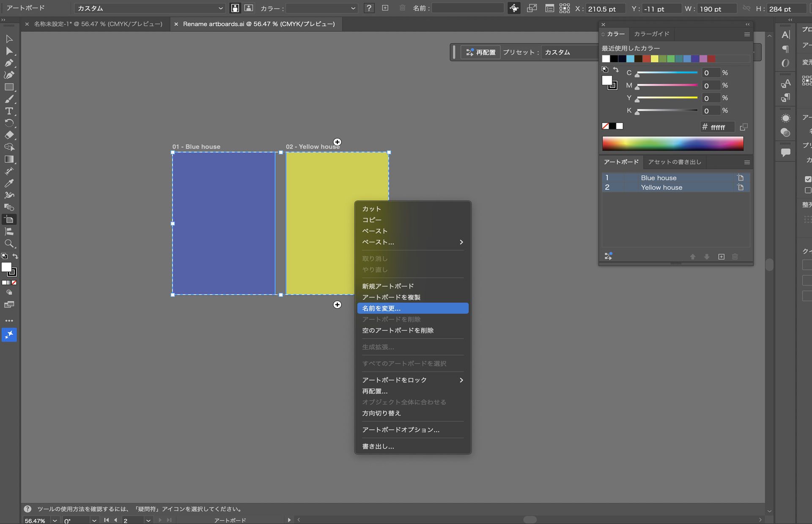Select the Selection tool in the toolbar
The height and width of the screenshot is (524, 812).
tap(8, 39)
